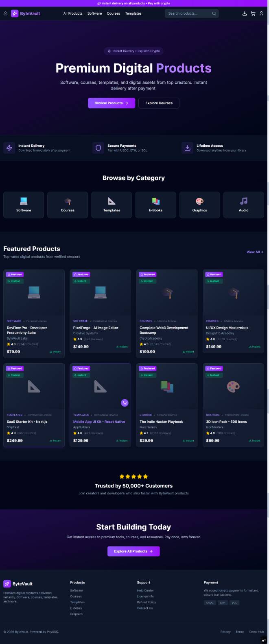
Task: Click Instant badge on UI/UX Design Masterclass
Action: (213, 281)
